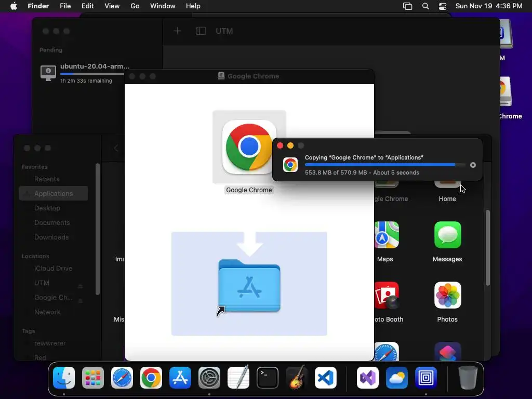Open Shortcuts app in Applications window
Screen dimensions: 532x399
pos(447,352)
